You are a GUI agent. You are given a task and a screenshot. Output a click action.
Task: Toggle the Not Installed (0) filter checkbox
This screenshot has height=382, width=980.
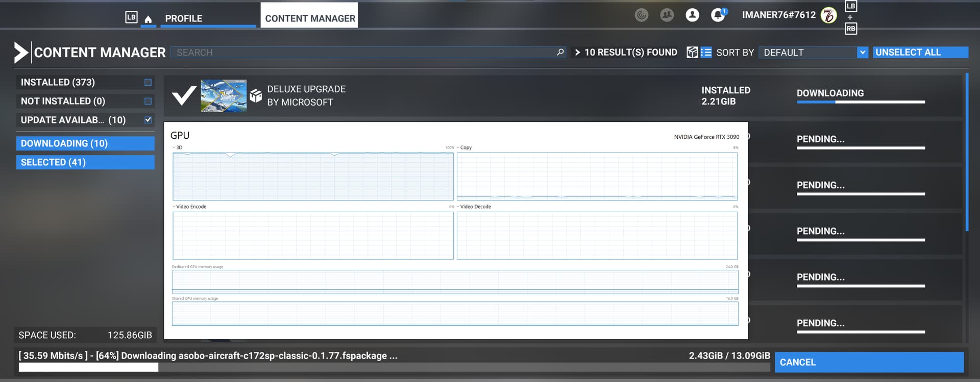148,101
